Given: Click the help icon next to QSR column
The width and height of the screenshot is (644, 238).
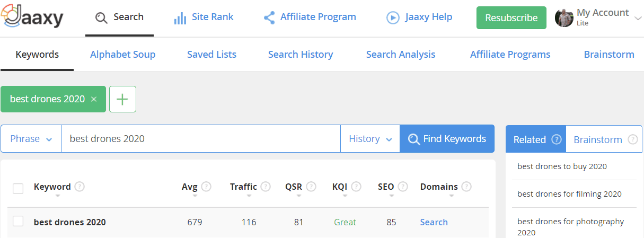Looking at the screenshot, I should (311, 187).
